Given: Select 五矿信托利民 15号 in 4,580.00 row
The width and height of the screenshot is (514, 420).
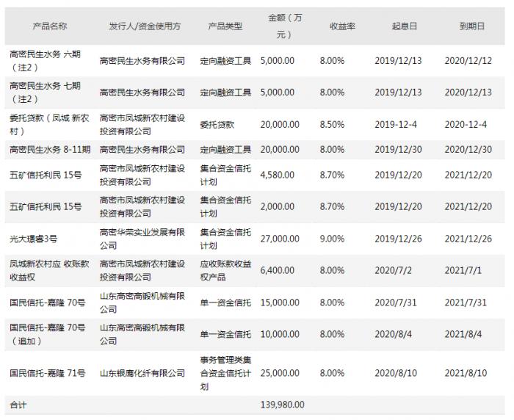Looking at the screenshot, I should point(46,175).
